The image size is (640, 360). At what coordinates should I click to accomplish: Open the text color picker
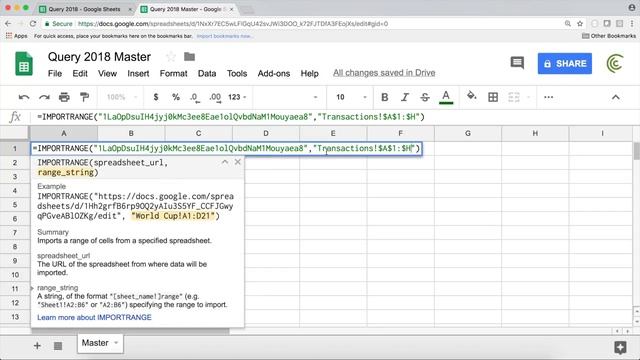click(446, 97)
